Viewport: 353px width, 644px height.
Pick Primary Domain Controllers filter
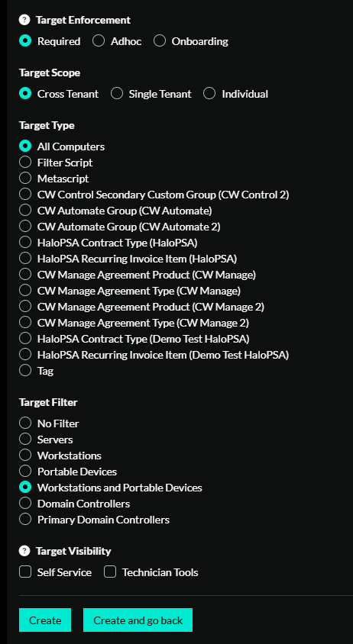tap(25, 519)
